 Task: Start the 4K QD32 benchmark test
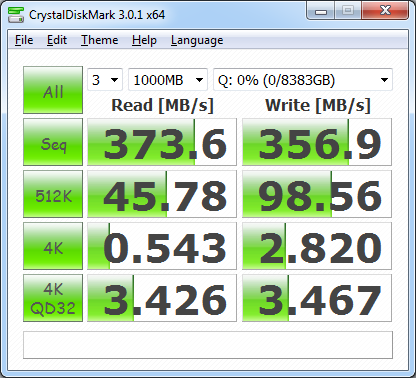point(53,298)
